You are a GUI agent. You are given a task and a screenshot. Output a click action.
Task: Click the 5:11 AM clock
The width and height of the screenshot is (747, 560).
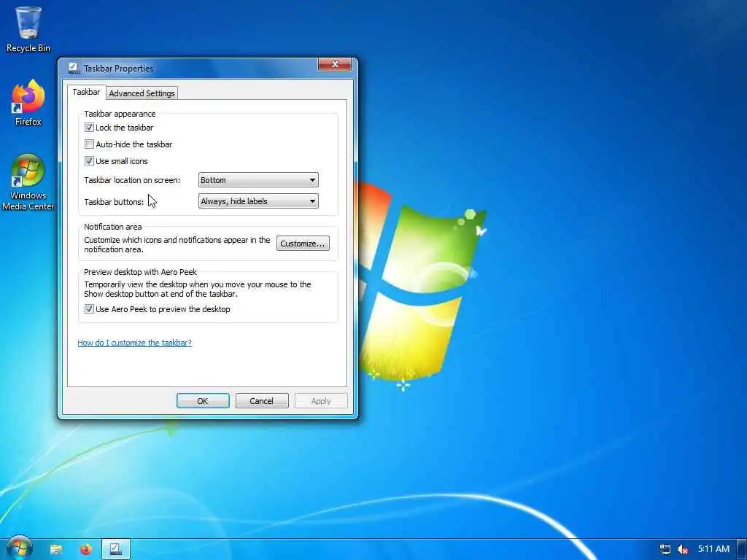(713, 549)
